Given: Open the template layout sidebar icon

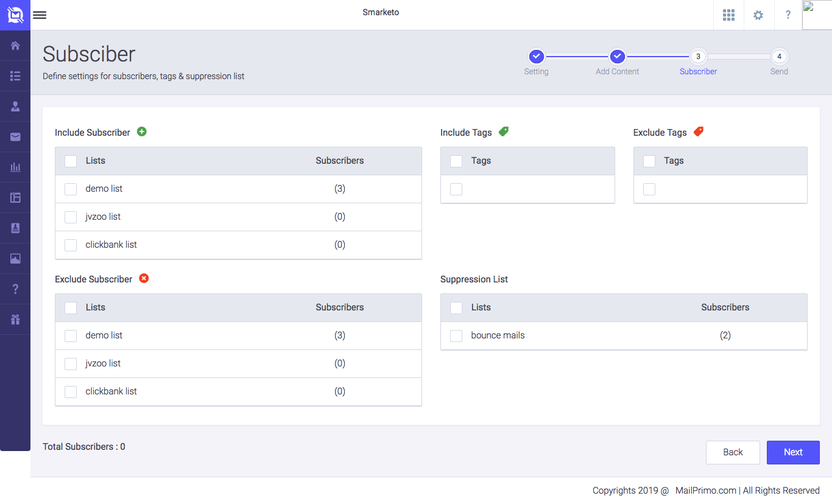Looking at the screenshot, I should [x=15, y=198].
